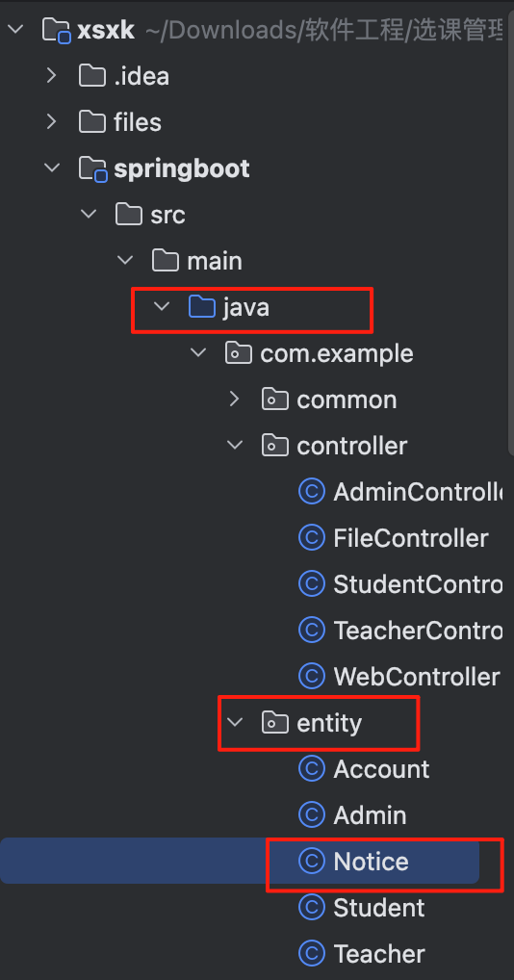This screenshot has height=980, width=514.
Task: Click the class icon next to WebController
Action: [312, 676]
